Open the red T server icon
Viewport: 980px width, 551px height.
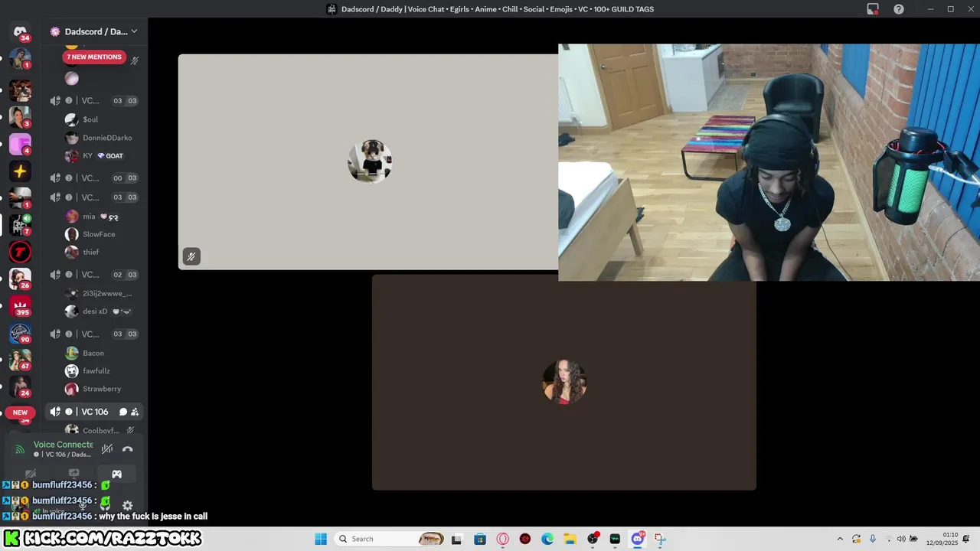click(20, 251)
